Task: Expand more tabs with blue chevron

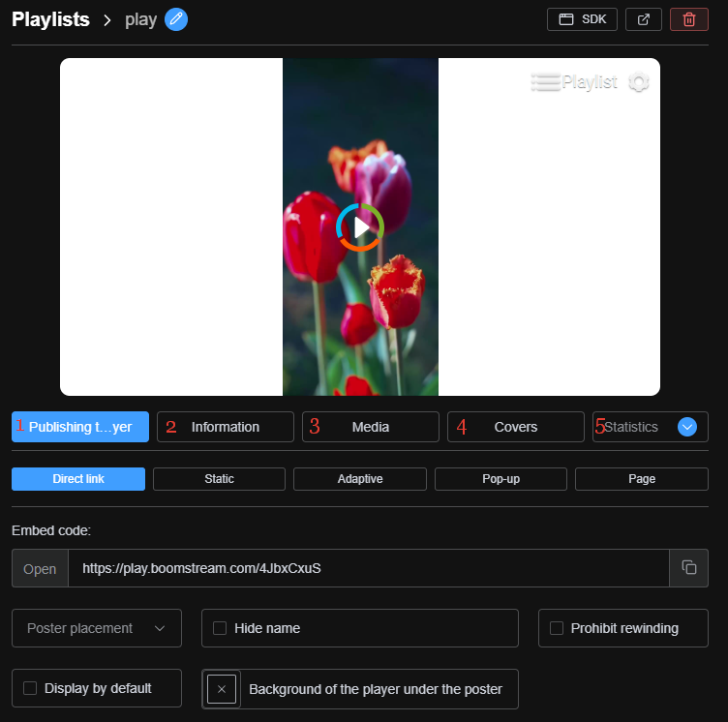Action: coord(687,427)
